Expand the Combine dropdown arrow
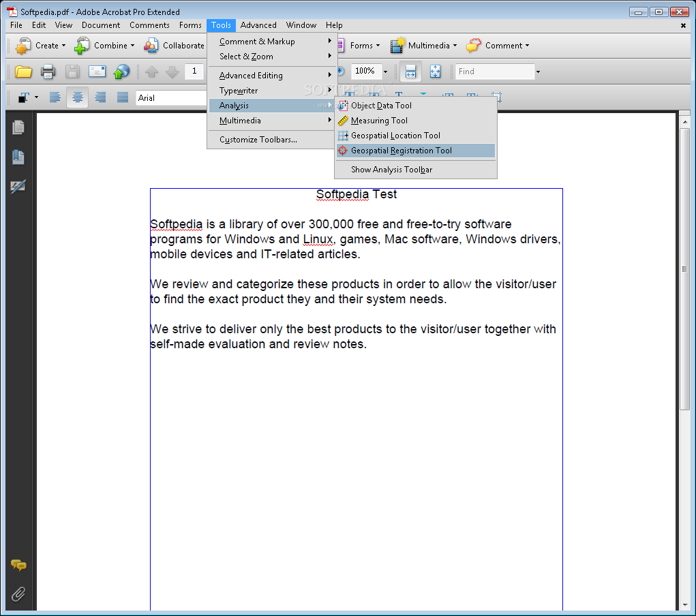Viewport: 696px width, 616px height. (132, 46)
